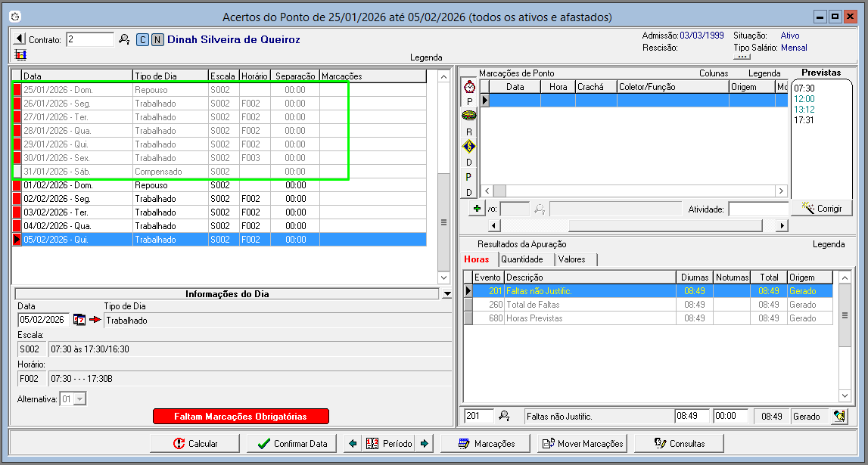Click the sandwich meal icon

tap(469, 116)
